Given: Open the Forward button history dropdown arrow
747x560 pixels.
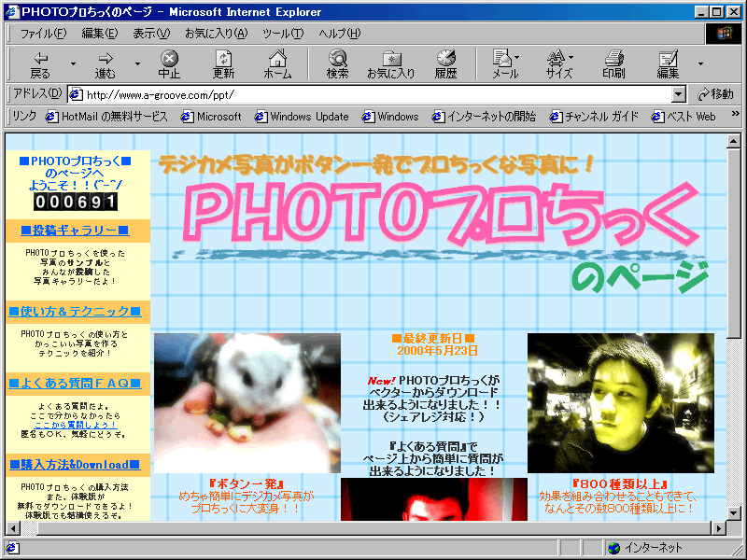Looking at the screenshot, I should 137,63.
